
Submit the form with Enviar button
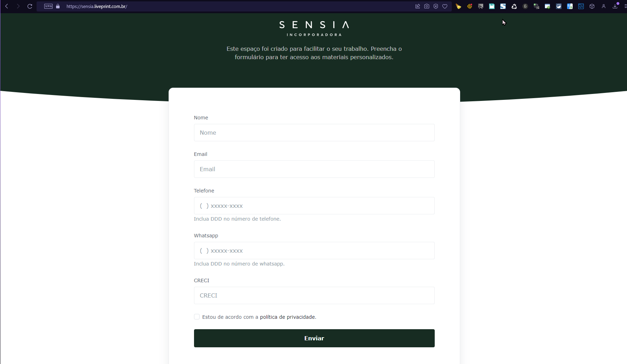coord(314,338)
